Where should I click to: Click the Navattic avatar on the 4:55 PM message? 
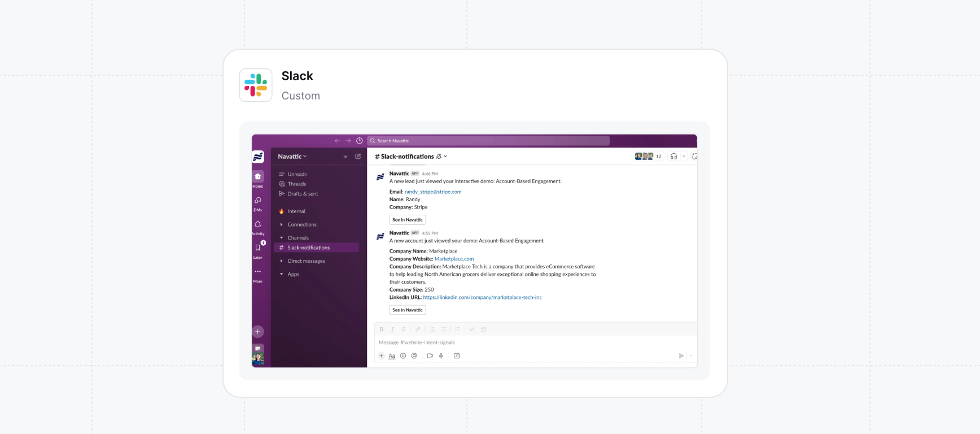click(380, 236)
